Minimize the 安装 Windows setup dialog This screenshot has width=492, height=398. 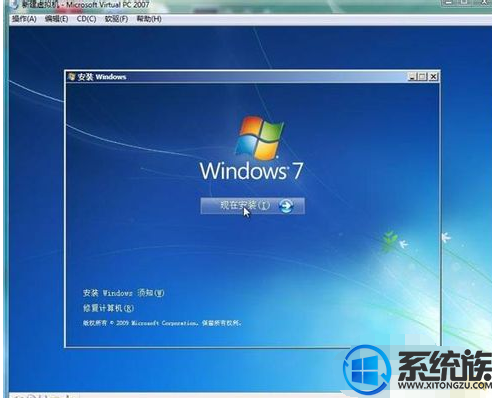pyautogui.click(x=412, y=77)
